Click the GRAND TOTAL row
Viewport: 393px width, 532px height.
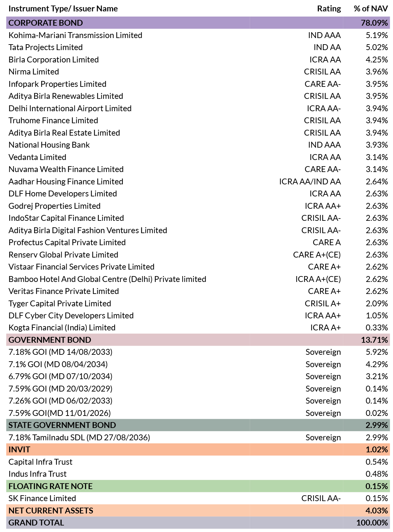point(198,523)
